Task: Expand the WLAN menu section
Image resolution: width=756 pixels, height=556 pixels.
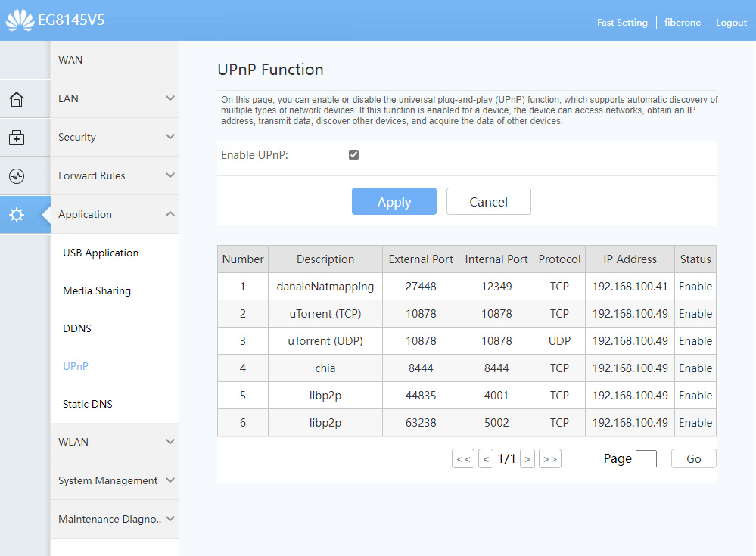Action: coord(114,442)
